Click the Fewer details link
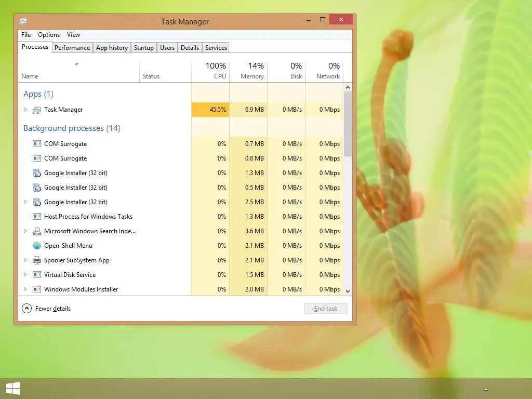 coord(53,309)
